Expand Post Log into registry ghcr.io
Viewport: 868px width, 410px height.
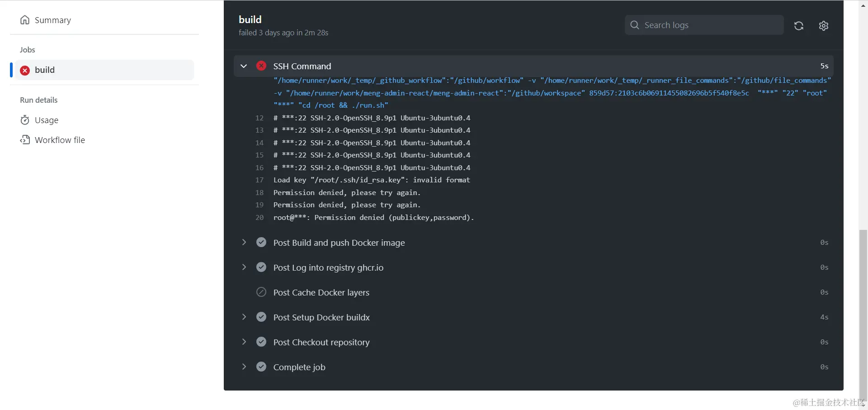[x=244, y=267]
